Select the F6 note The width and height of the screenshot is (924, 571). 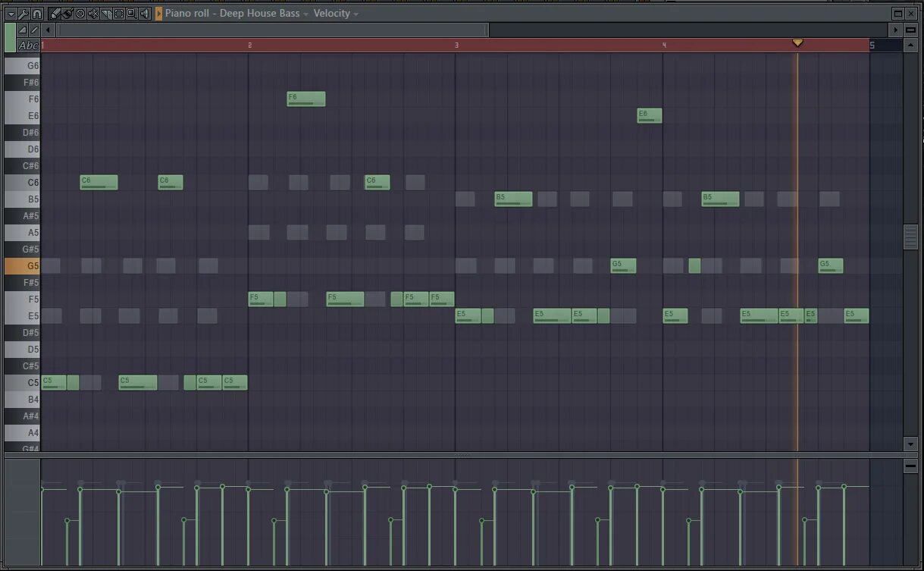click(306, 99)
